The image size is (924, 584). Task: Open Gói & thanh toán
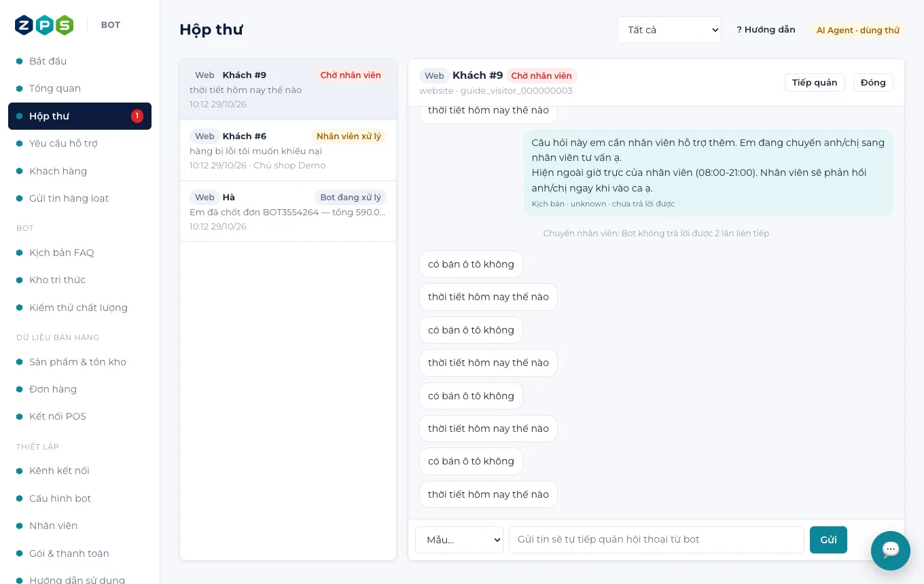[79, 553]
